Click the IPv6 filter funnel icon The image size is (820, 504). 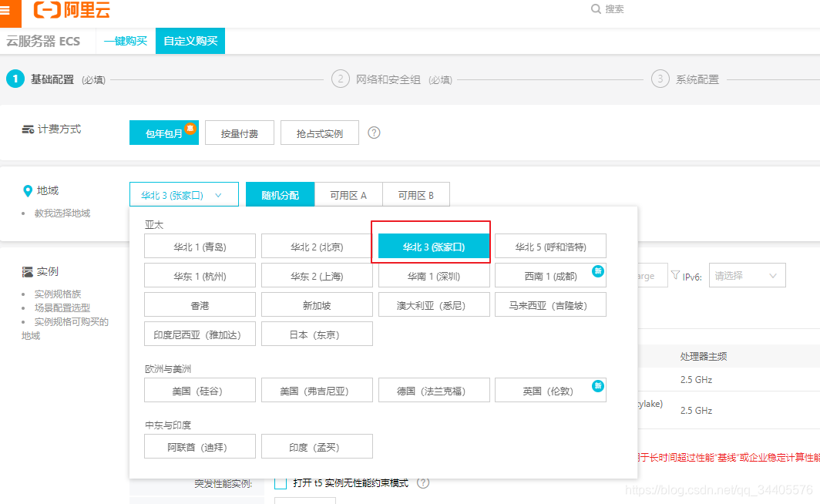[675, 275]
